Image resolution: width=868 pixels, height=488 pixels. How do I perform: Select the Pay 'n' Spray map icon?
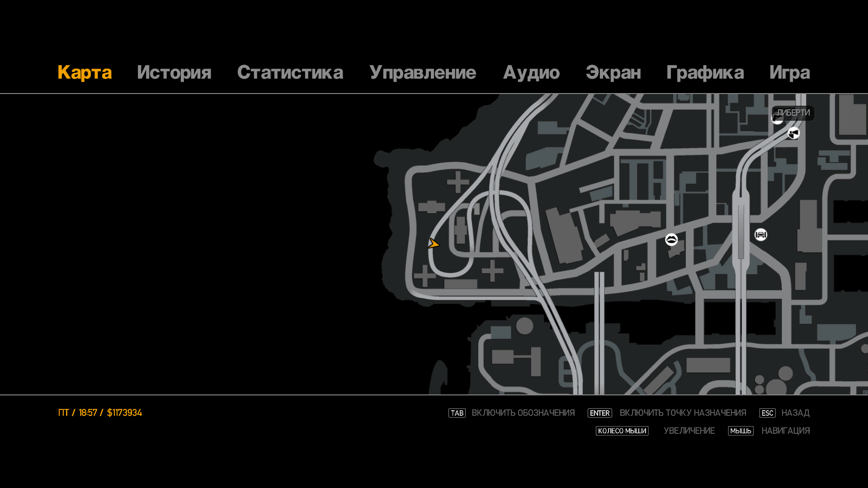click(794, 133)
